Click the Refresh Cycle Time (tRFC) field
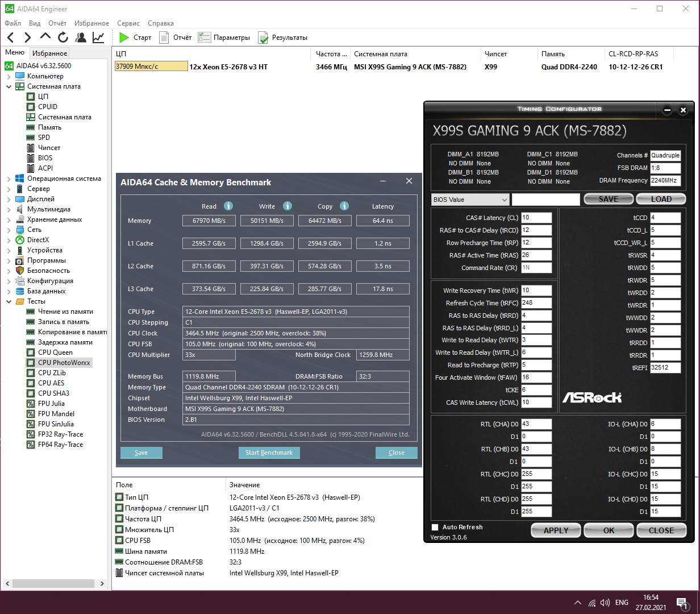The width and height of the screenshot is (700, 614). 536,303
